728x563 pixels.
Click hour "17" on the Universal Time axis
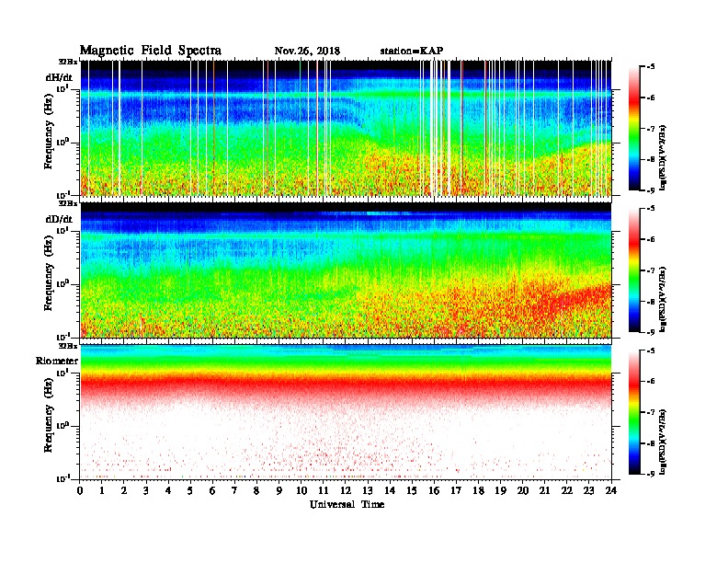click(x=457, y=491)
